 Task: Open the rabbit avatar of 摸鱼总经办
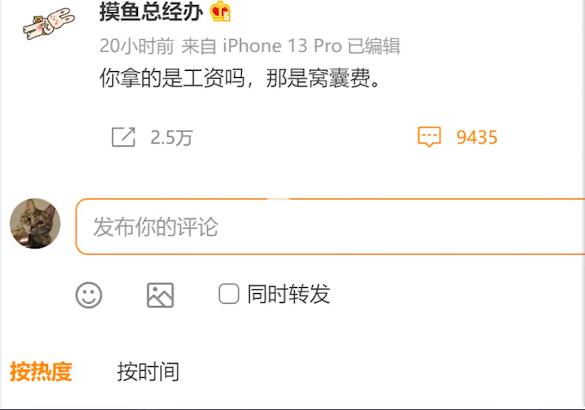coord(48,23)
